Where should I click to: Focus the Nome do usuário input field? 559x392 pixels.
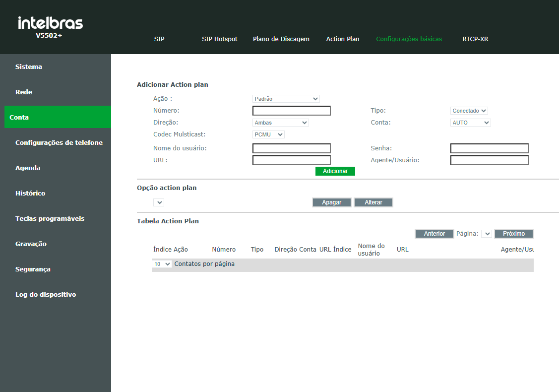[x=292, y=148]
